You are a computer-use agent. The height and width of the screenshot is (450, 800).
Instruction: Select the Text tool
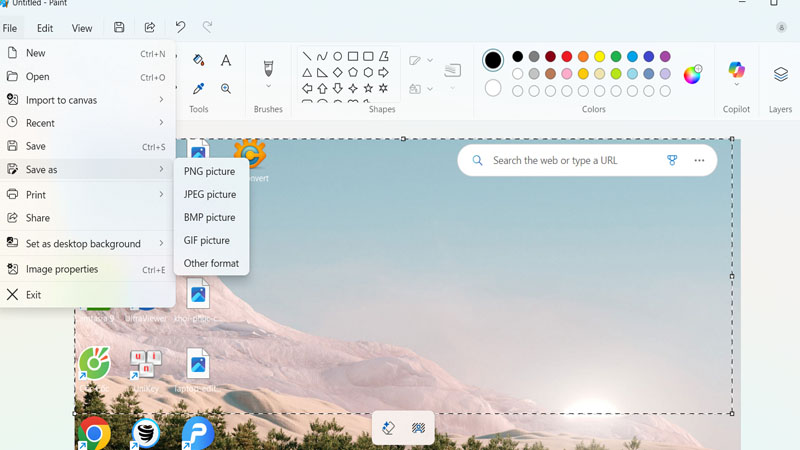point(226,61)
